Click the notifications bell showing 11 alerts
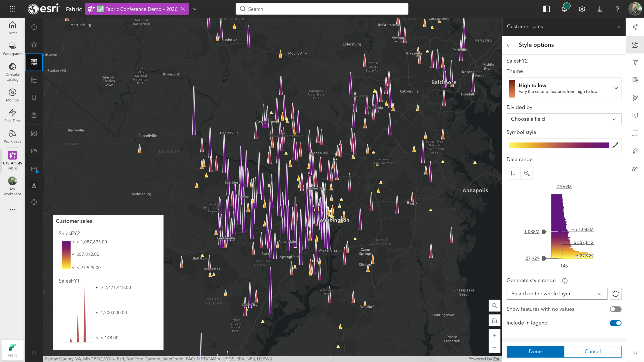Image resolution: width=644 pixels, height=362 pixels. pyautogui.click(x=565, y=9)
